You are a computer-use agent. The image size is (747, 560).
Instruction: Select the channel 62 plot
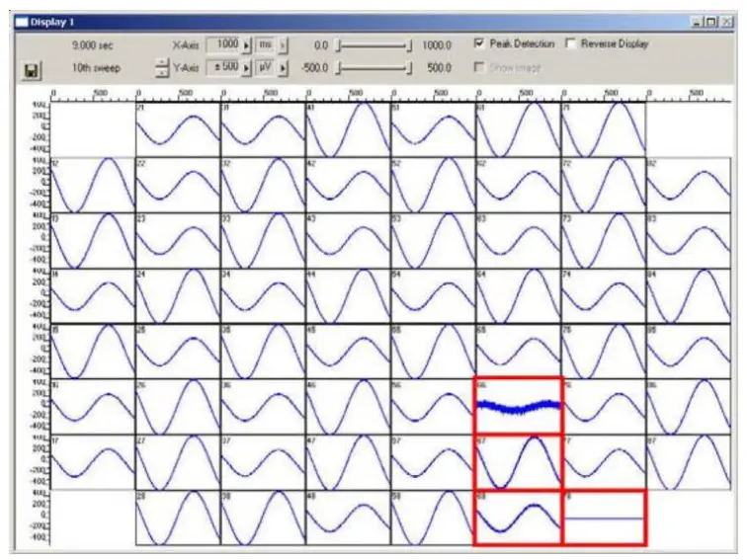[x=519, y=185]
